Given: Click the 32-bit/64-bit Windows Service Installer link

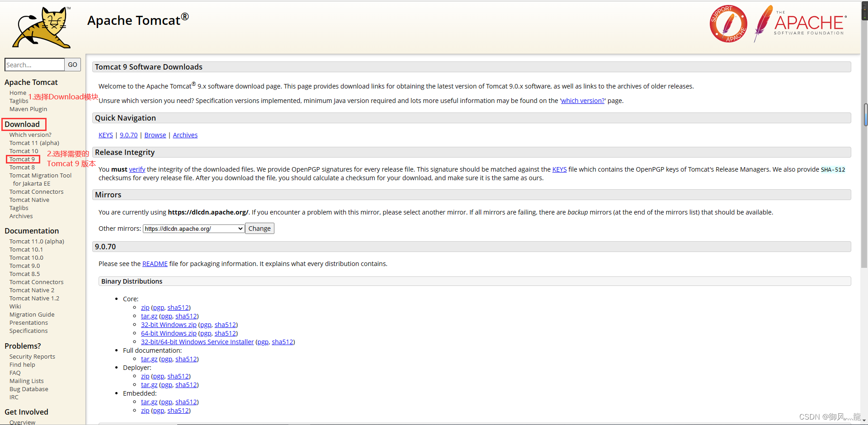Looking at the screenshot, I should point(197,341).
